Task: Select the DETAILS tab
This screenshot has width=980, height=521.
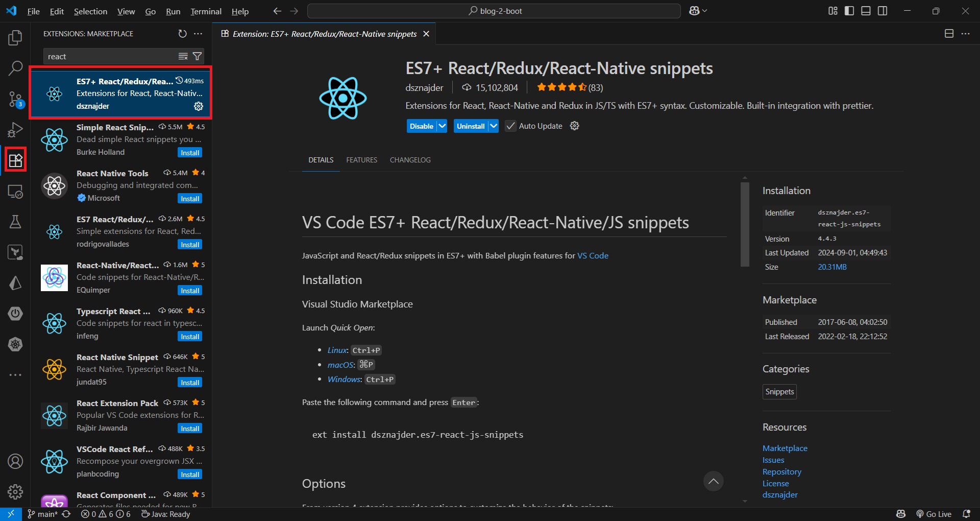Action: tap(321, 160)
